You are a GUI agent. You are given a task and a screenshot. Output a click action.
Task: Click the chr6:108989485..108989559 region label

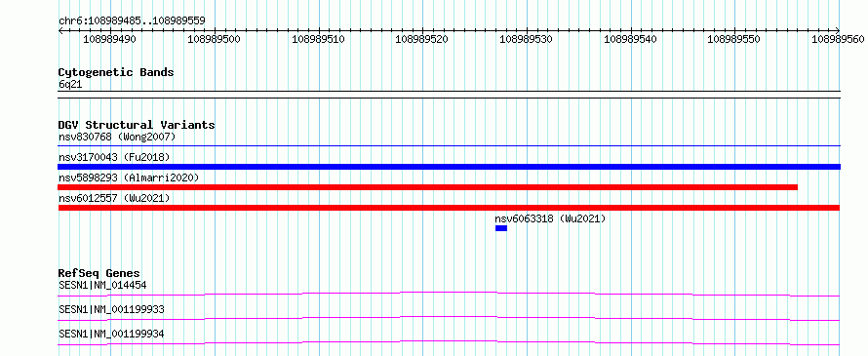pyautogui.click(x=132, y=21)
